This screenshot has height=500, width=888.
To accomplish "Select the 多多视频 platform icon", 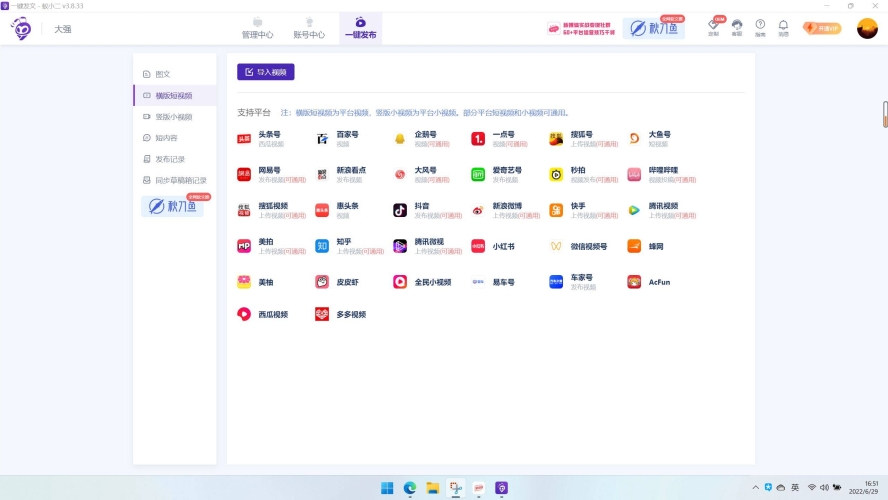I will tap(322, 314).
